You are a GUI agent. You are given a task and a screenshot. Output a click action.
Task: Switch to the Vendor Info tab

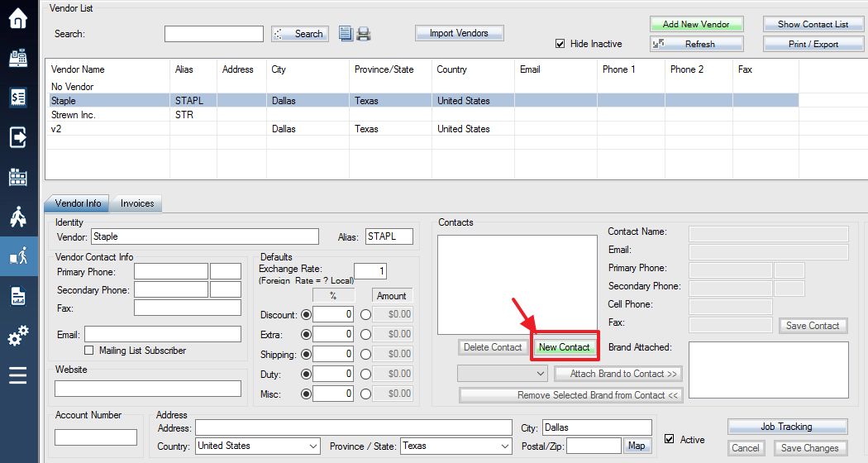coord(77,203)
